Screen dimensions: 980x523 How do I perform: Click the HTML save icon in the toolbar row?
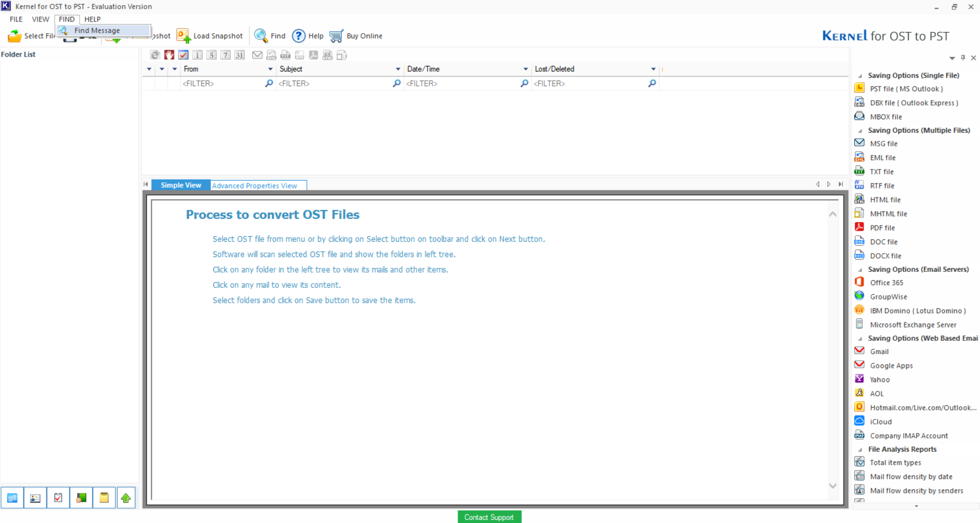[x=328, y=55]
